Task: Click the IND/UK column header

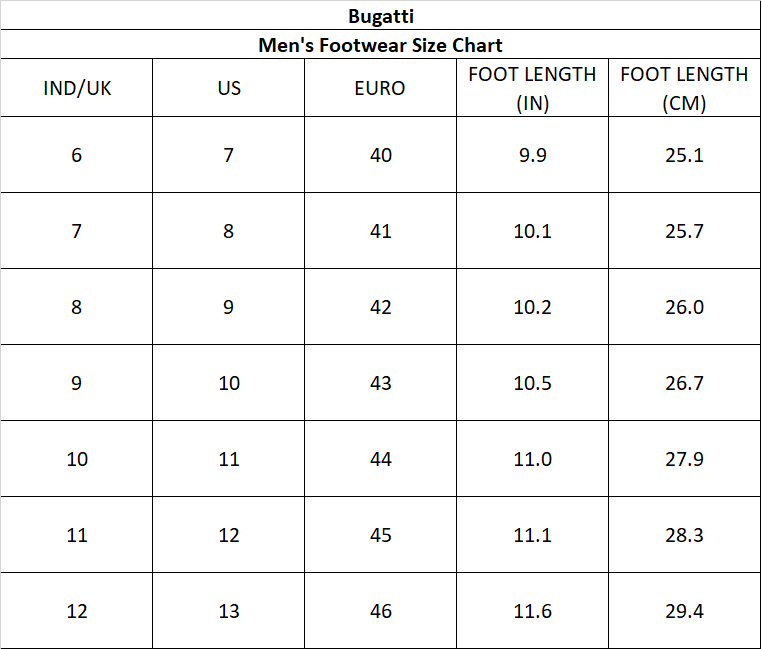Action: [77, 88]
